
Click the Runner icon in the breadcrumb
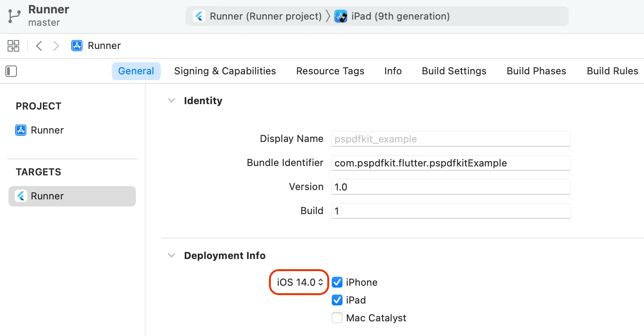tap(77, 45)
